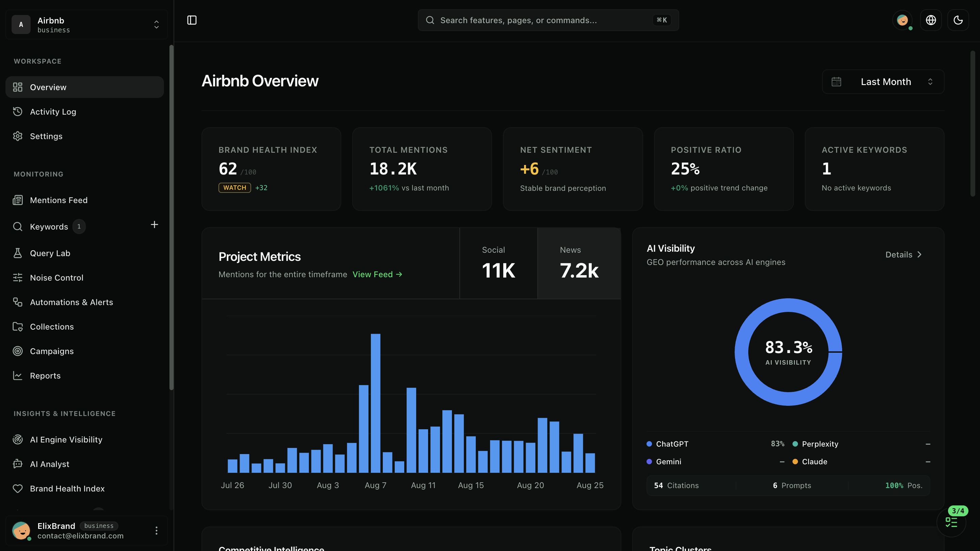Click the ChatGPT blue legend dot
This screenshot has width=980, height=551.
[649, 444]
